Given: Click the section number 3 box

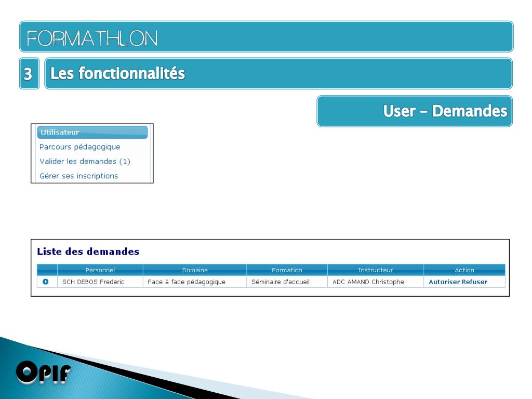Looking at the screenshot, I should (29, 74).
